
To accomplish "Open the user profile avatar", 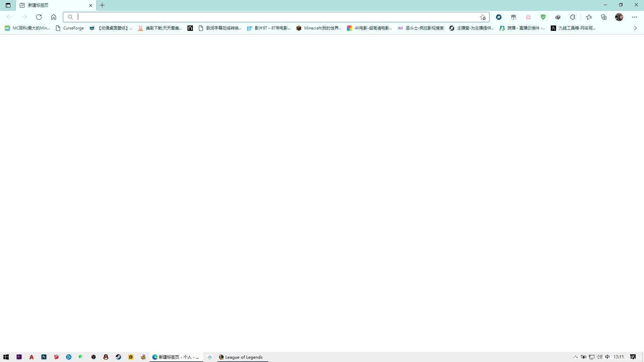I will [619, 17].
